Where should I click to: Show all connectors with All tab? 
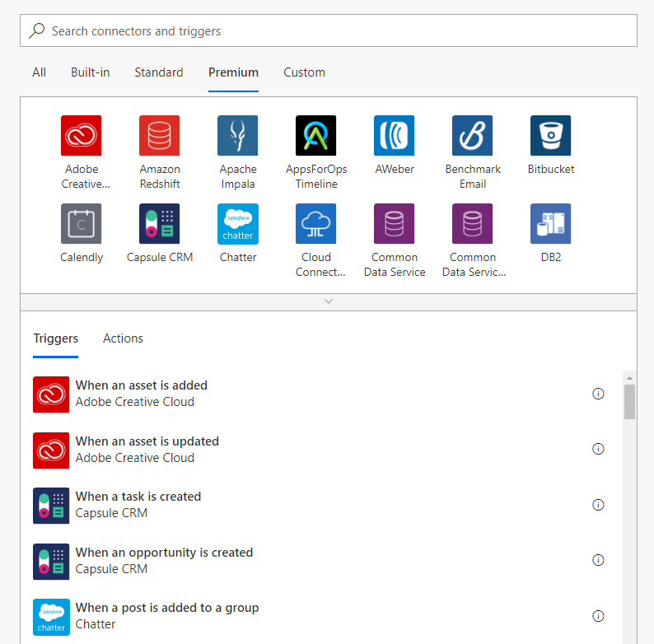[x=39, y=72]
